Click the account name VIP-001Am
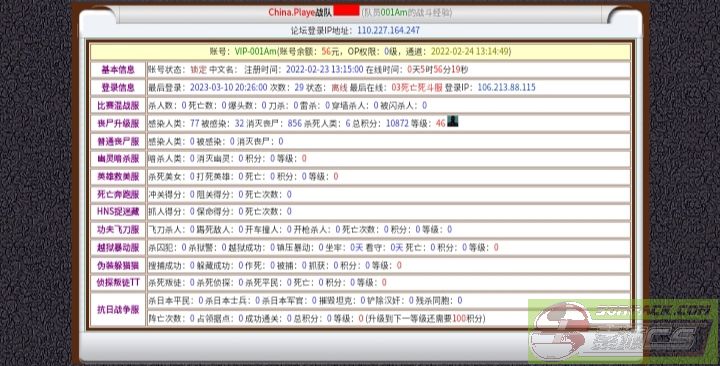Image resolution: width=720 pixels, height=366 pixels. click(x=255, y=51)
